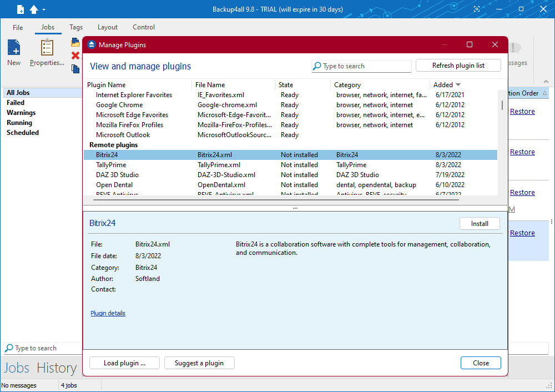Click the new job icon in title bar

point(21,9)
